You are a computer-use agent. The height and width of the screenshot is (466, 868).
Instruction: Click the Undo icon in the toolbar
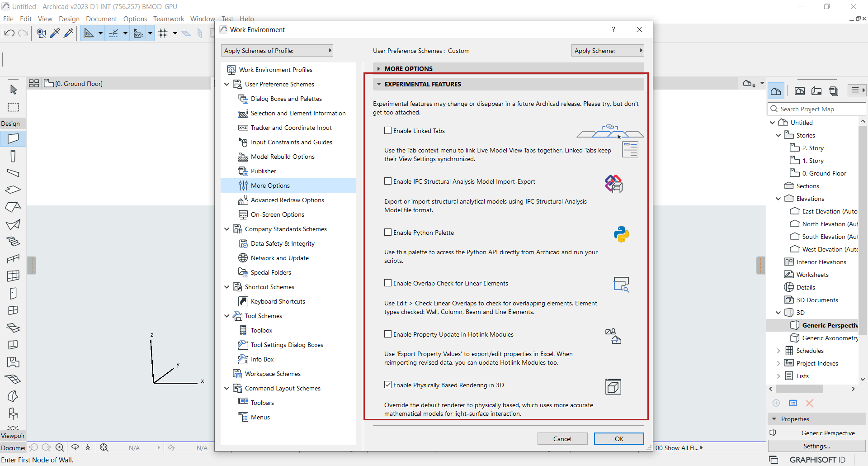tap(9, 33)
